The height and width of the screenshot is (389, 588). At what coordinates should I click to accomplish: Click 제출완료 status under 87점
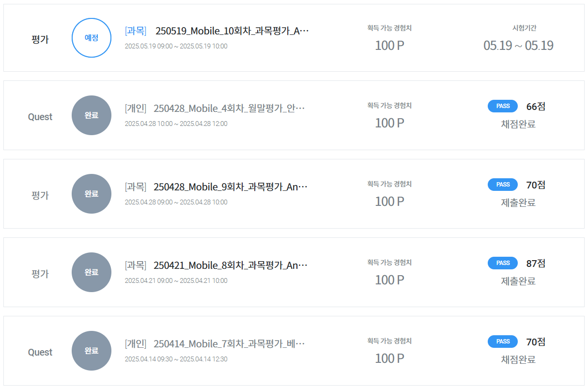(518, 281)
